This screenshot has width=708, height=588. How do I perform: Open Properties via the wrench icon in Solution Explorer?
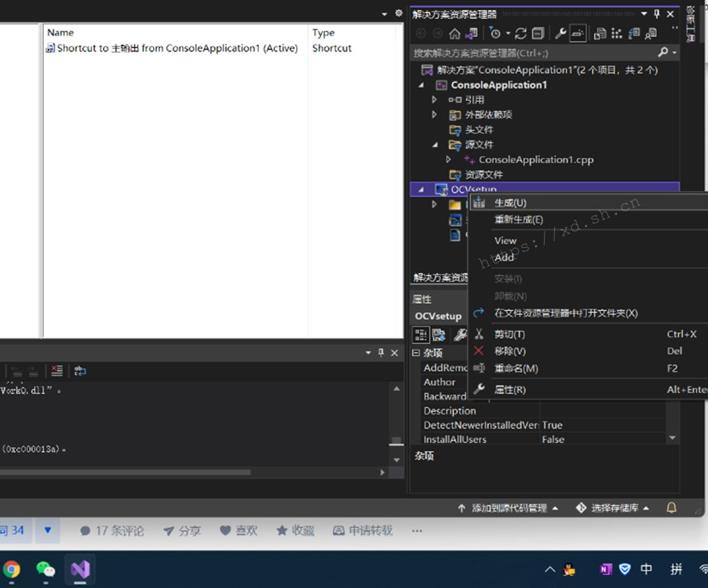(560, 33)
